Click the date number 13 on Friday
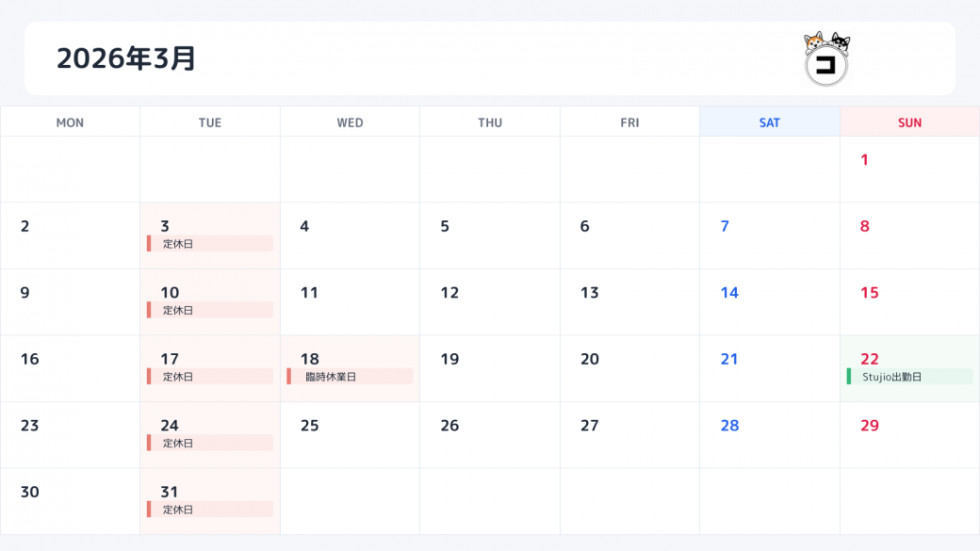The image size is (980, 551). pyautogui.click(x=589, y=293)
